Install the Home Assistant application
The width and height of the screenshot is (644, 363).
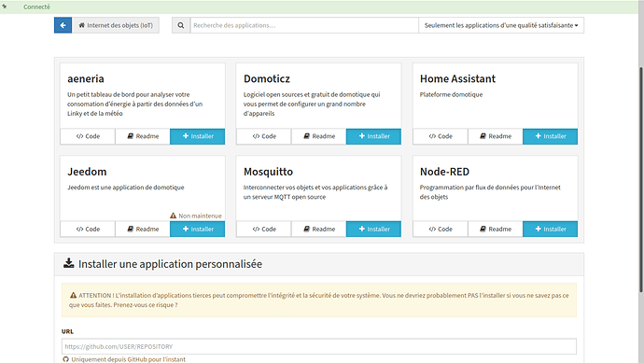click(551, 136)
